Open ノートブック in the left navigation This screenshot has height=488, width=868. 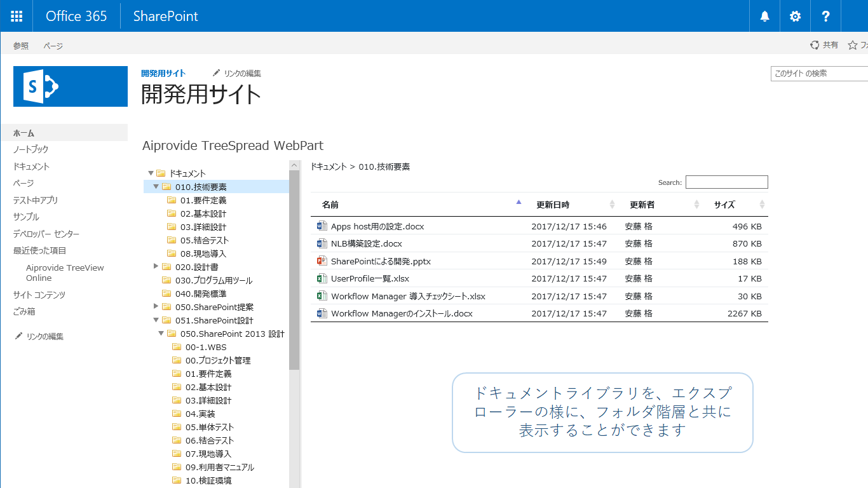pyautogui.click(x=31, y=149)
